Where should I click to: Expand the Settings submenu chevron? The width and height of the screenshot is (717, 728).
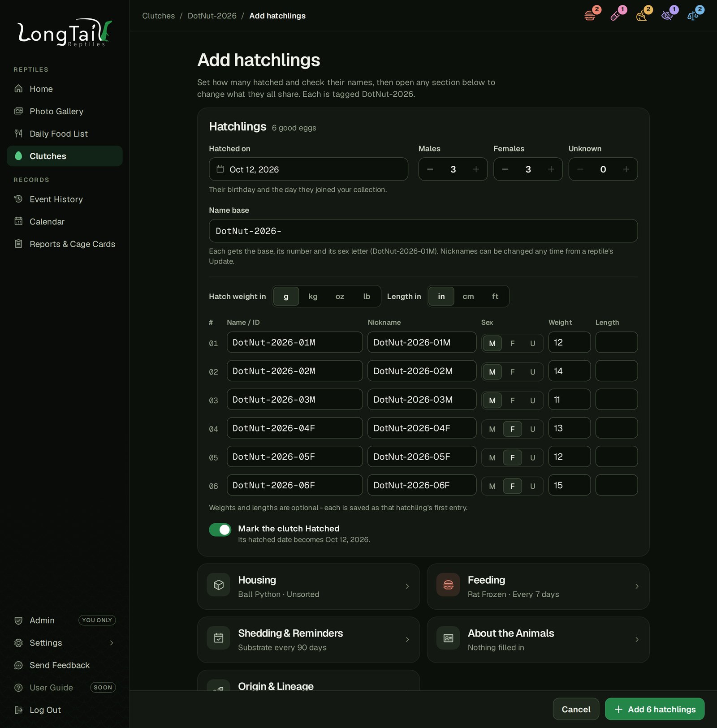(112, 642)
